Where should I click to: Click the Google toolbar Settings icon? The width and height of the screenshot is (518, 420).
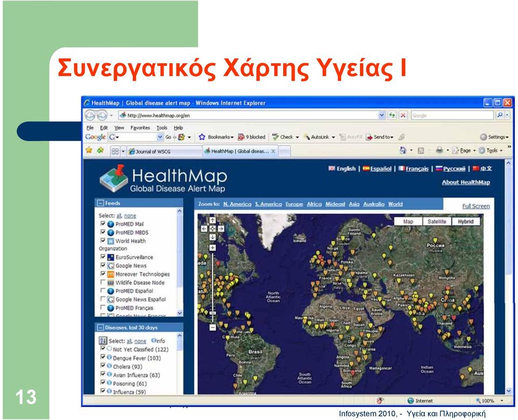pyautogui.click(x=483, y=137)
